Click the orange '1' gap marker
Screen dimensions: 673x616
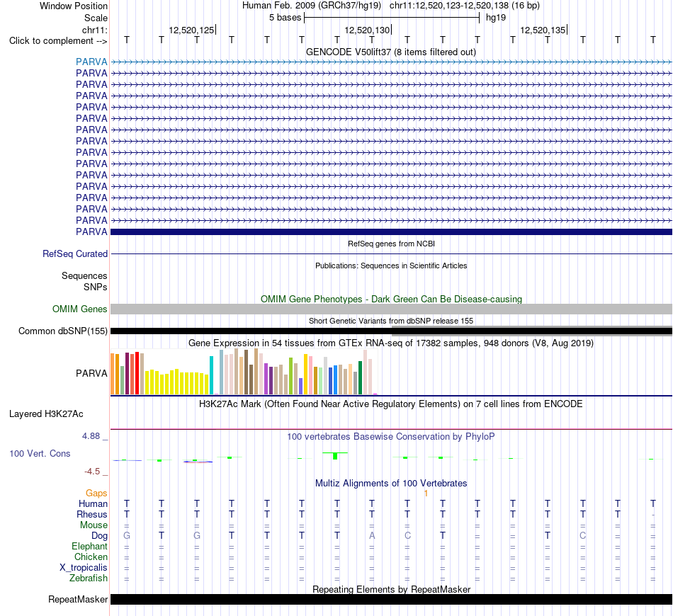click(x=426, y=494)
